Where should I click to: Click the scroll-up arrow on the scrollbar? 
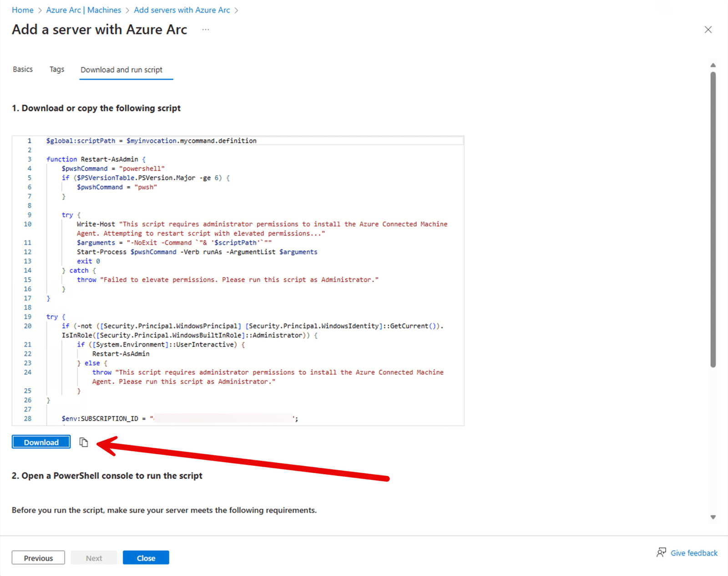pyautogui.click(x=713, y=65)
